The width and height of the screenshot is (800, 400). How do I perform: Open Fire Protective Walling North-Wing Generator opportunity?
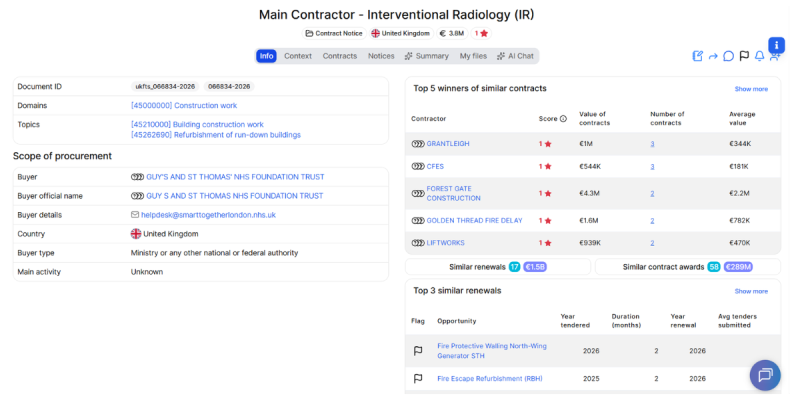click(492, 351)
